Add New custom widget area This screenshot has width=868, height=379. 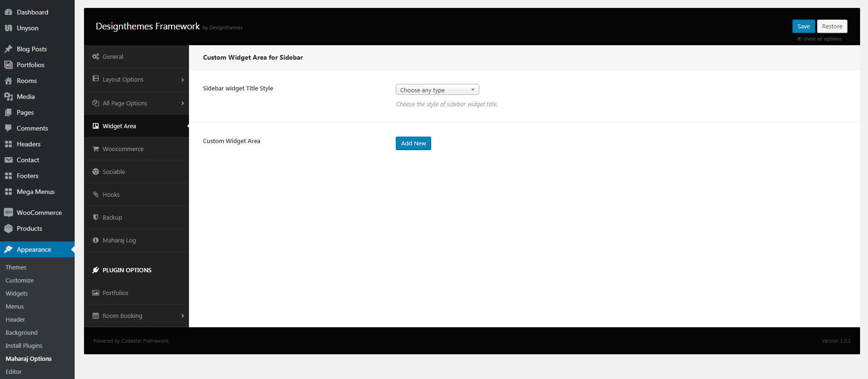click(413, 143)
